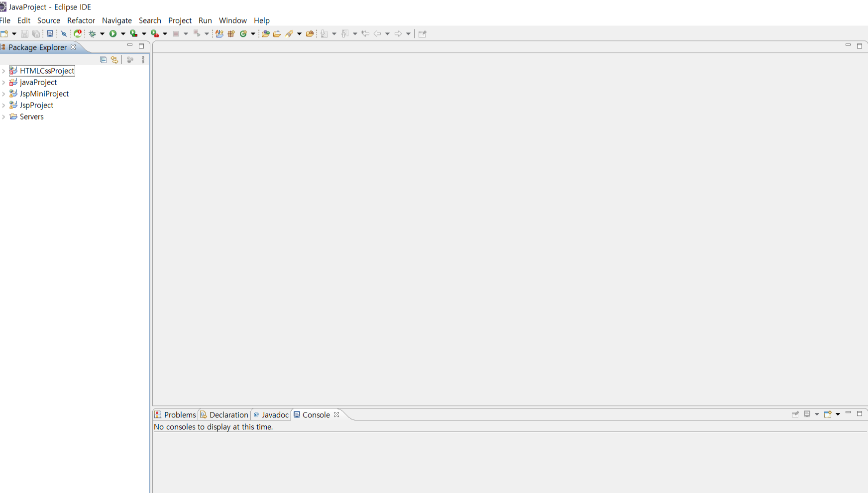Open the Coverage dropdown arrow

pyautogui.click(x=144, y=34)
